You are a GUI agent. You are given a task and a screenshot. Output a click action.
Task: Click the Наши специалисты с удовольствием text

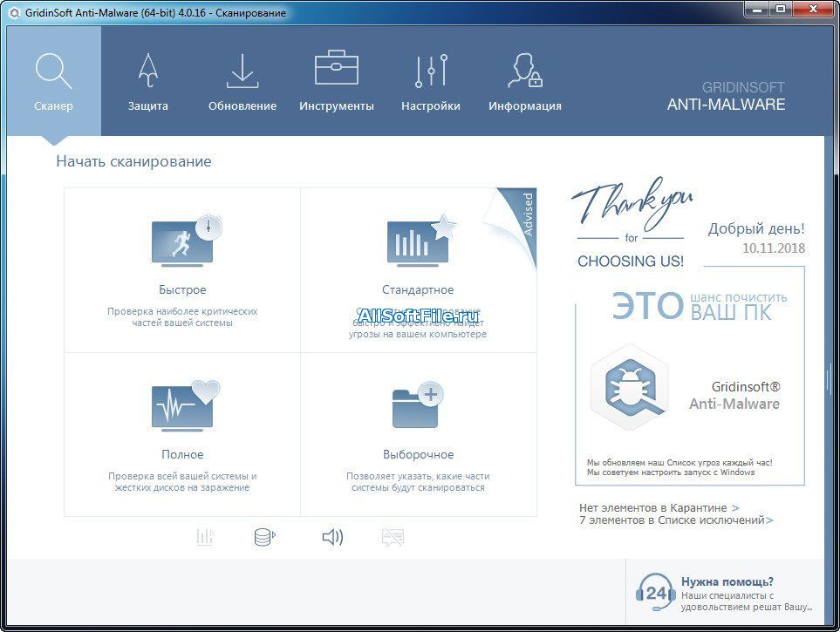point(747,601)
